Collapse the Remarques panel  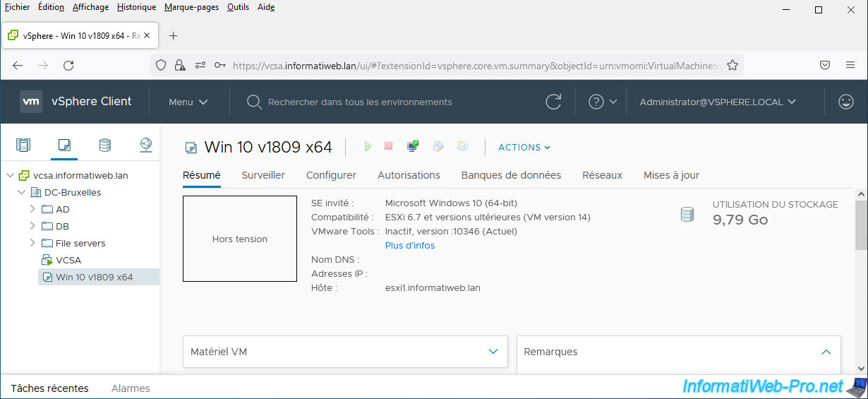pos(826,352)
